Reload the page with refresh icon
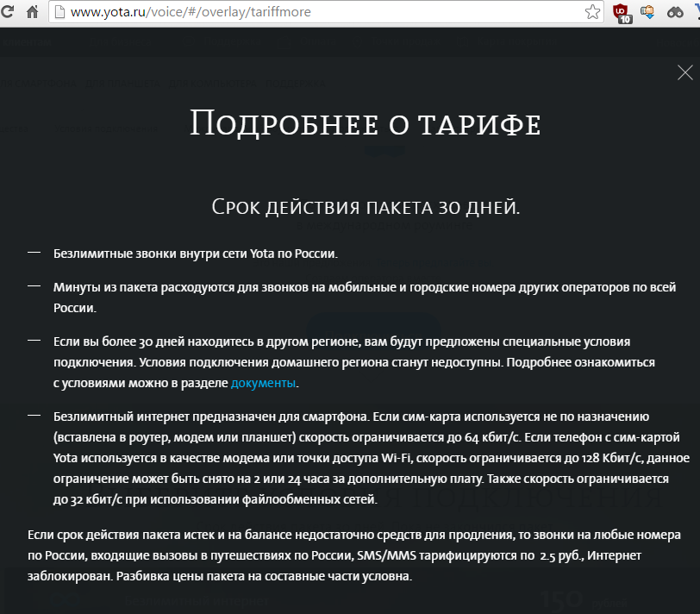The width and height of the screenshot is (700, 614). pyautogui.click(x=7, y=11)
